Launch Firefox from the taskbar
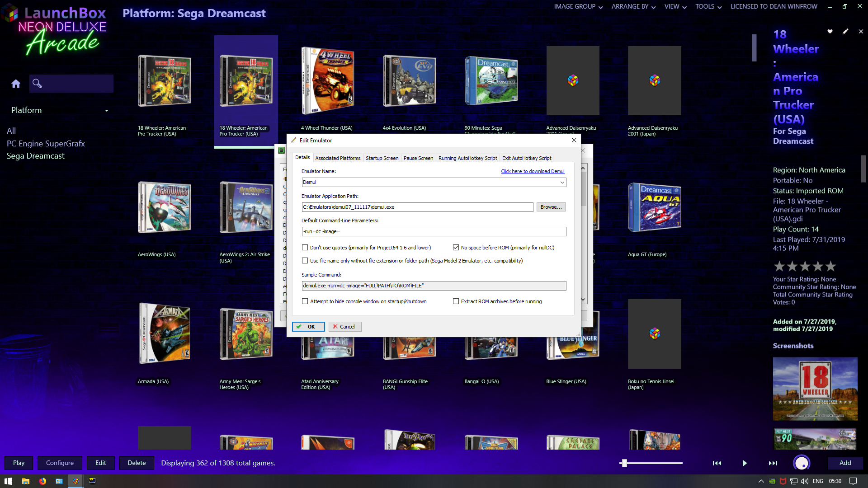The image size is (868, 488). pos(42,481)
